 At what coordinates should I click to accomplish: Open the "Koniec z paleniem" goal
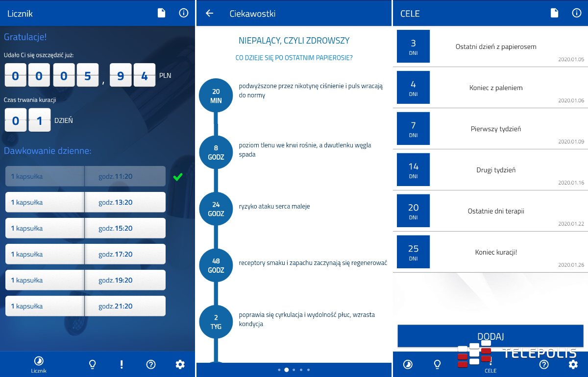[490, 88]
